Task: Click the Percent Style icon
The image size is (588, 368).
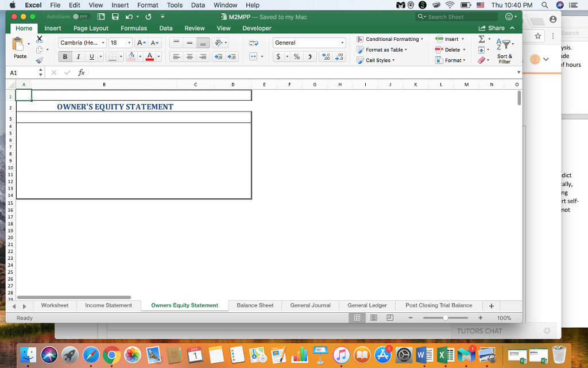Action: (x=297, y=57)
